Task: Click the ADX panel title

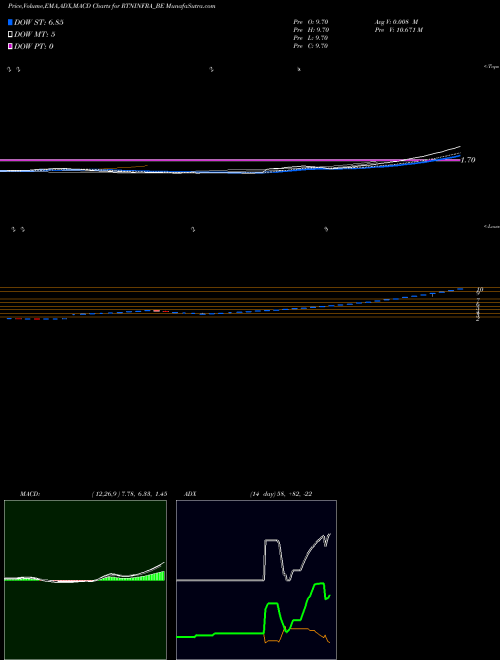Action: point(188,494)
